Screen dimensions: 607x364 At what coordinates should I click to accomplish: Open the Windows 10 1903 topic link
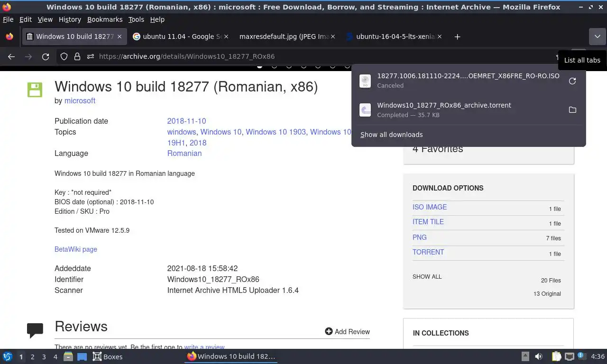point(276,132)
